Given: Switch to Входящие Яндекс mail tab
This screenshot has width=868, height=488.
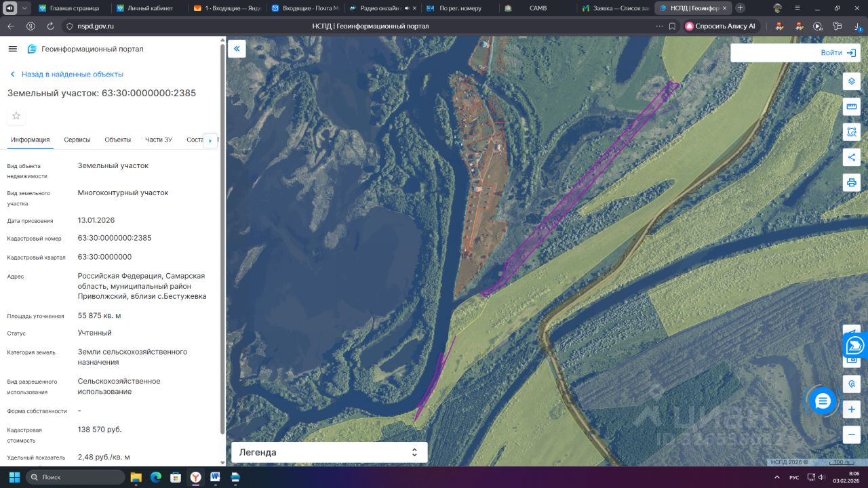Looking at the screenshot, I should coord(226,8).
